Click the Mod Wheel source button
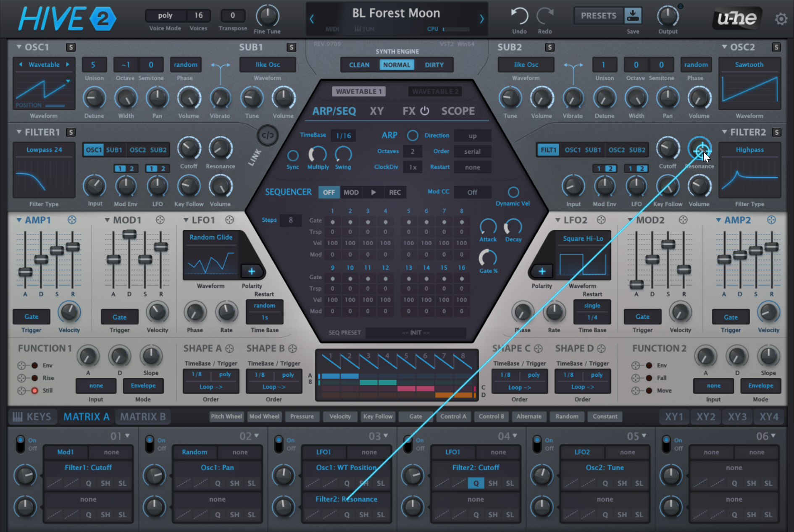The height and width of the screenshot is (532, 794). [x=264, y=417]
